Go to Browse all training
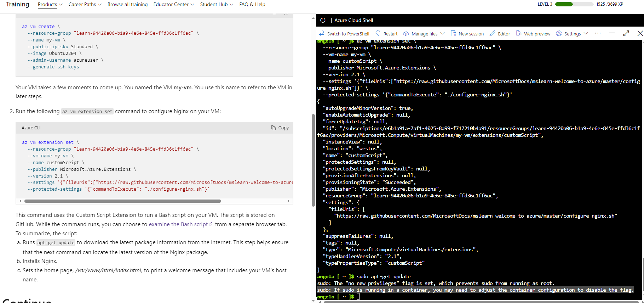The image size is (644, 303). coord(127,4)
